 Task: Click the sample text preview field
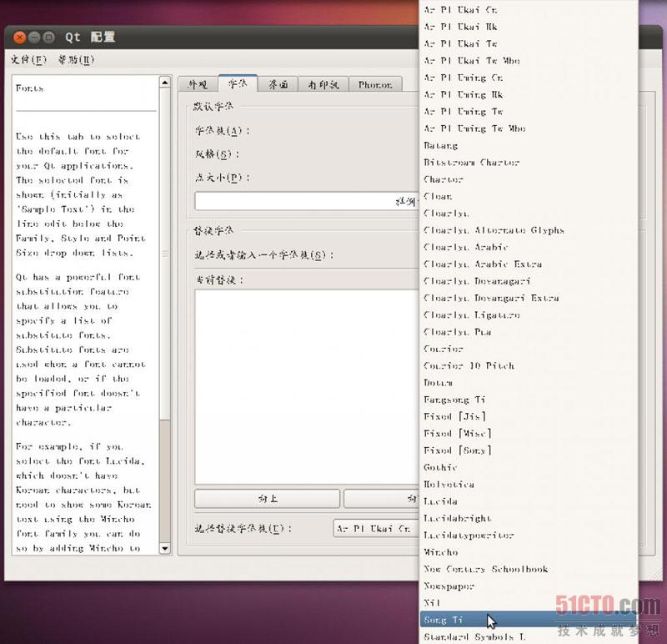pyautogui.click(x=307, y=201)
